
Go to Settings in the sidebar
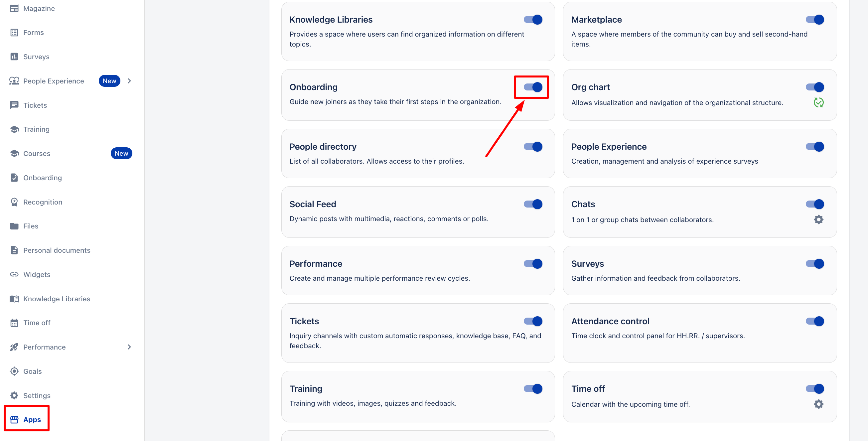pos(37,395)
